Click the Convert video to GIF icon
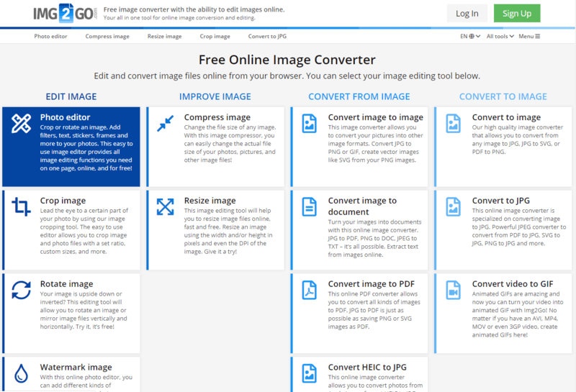Viewport: 576px width, 392px height. [x=454, y=290]
